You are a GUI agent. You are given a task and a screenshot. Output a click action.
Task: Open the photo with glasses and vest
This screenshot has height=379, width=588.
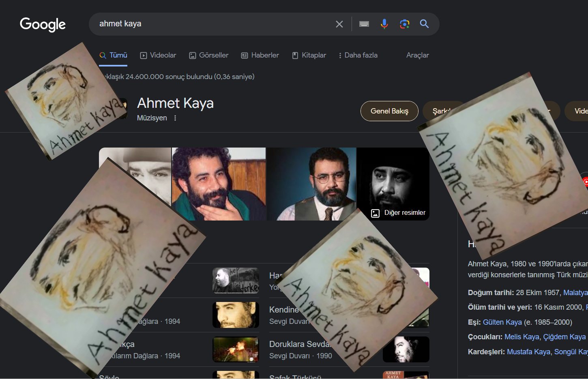(x=311, y=184)
